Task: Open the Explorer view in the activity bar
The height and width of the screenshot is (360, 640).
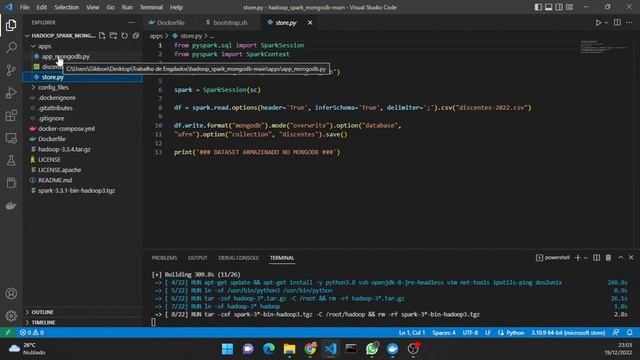Action: [x=11, y=25]
